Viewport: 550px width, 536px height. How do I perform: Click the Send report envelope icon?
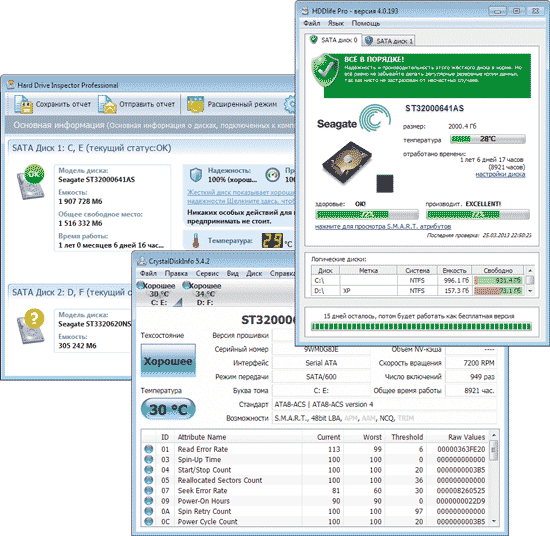107,104
